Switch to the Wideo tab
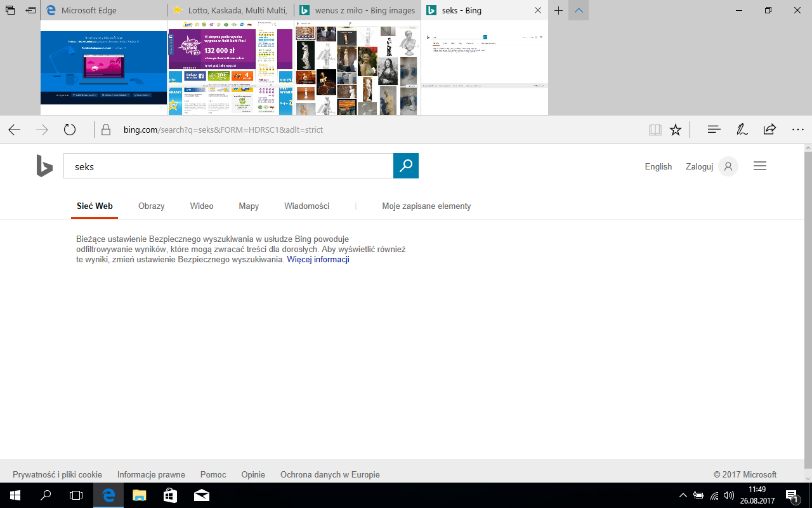Image resolution: width=812 pixels, height=508 pixels. 202,206
